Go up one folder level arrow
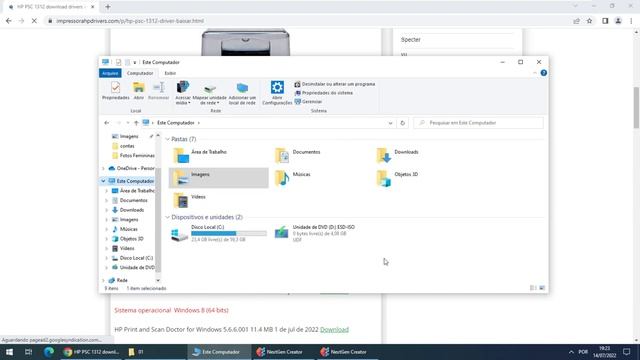 [x=136, y=123]
